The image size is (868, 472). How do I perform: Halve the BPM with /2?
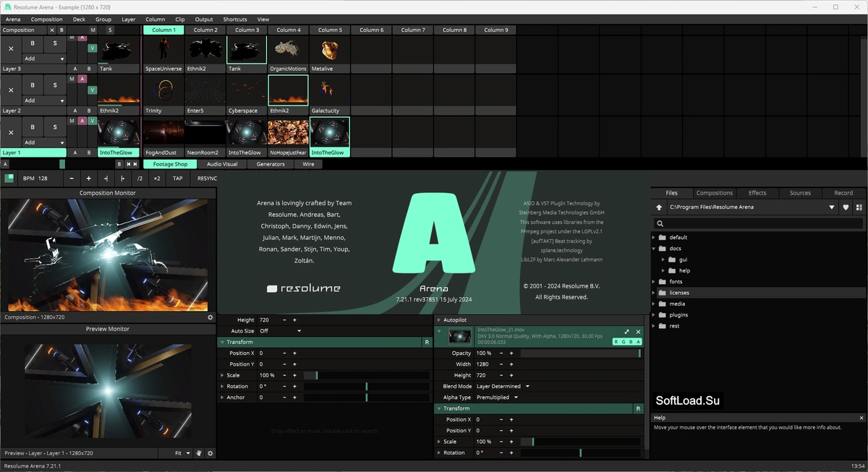tap(140, 178)
